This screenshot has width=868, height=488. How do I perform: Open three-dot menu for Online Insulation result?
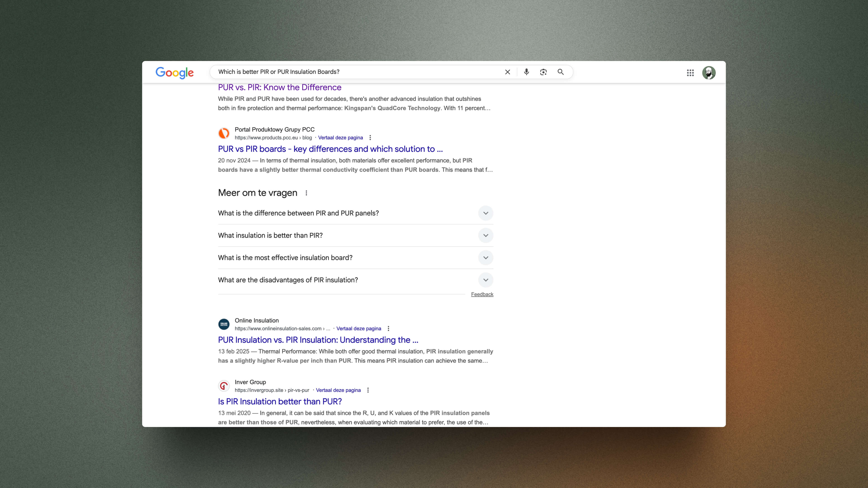388,329
